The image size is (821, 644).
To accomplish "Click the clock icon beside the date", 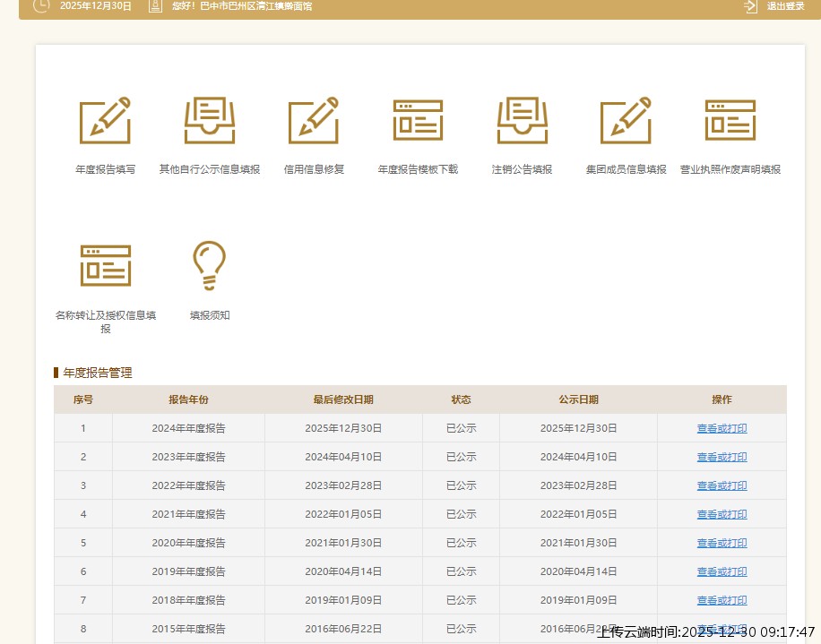I will click(41, 6).
